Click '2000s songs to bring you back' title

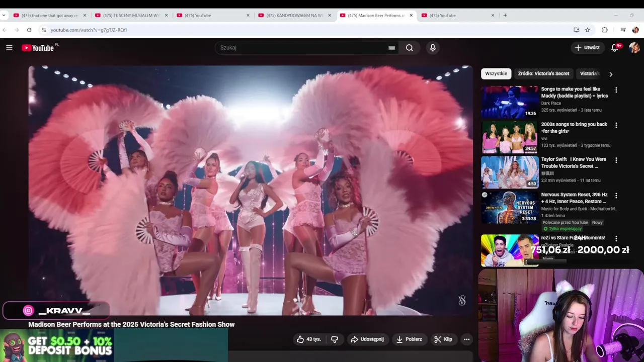(x=574, y=128)
